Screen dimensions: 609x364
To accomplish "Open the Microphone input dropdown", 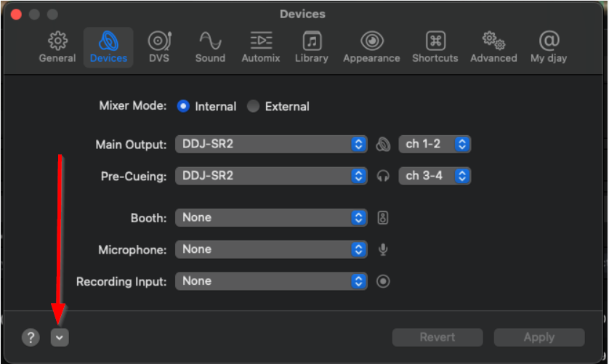I will pyautogui.click(x=271, y=249).
